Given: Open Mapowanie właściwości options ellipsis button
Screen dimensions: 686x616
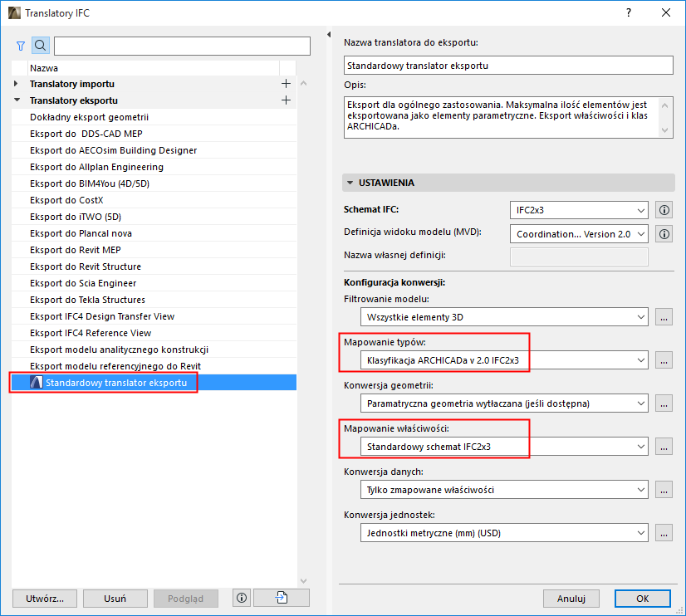Looking at the screenshot, I should [664, 447].
